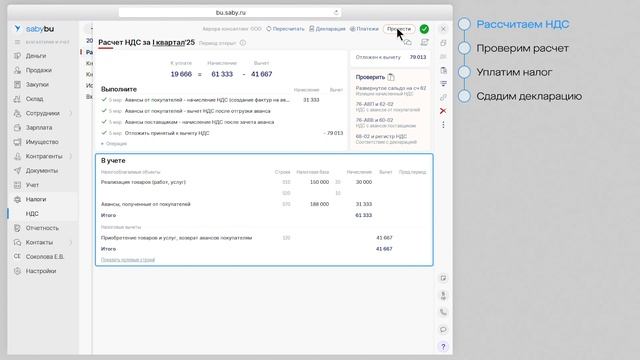Open Авансы поставщикам начисление НДС row
The width and height of the screenshot is (640, 360).
pos(222,122)
